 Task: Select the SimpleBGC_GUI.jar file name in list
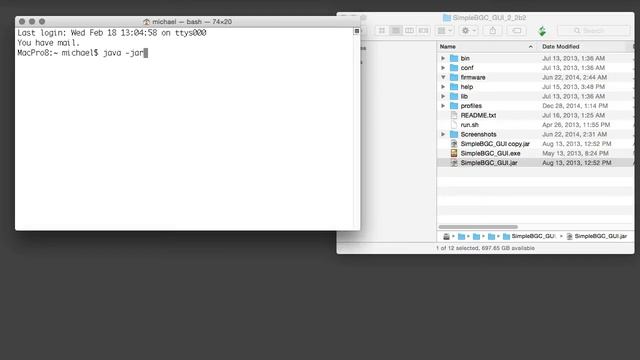pyautogui.click(x=489, y=162)
